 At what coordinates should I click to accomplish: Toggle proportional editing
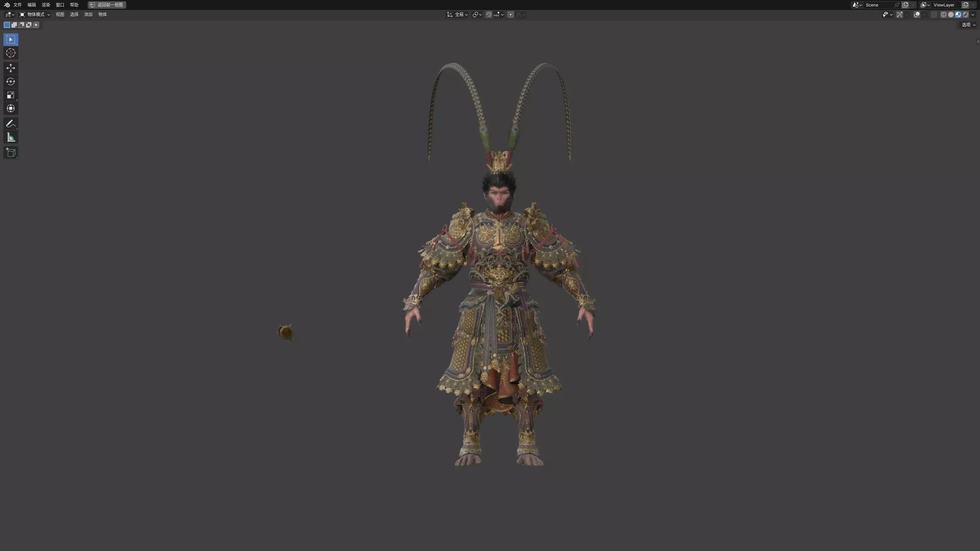511,15
